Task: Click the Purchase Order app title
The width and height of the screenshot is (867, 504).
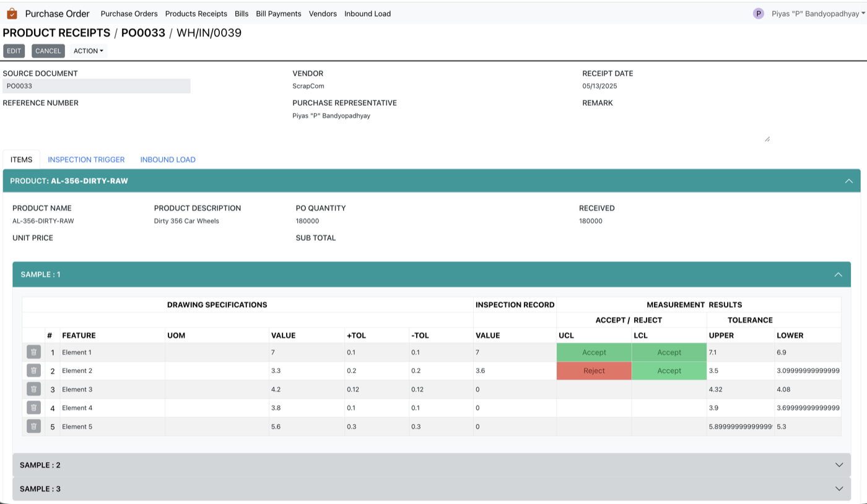Action: coord(57,14)
